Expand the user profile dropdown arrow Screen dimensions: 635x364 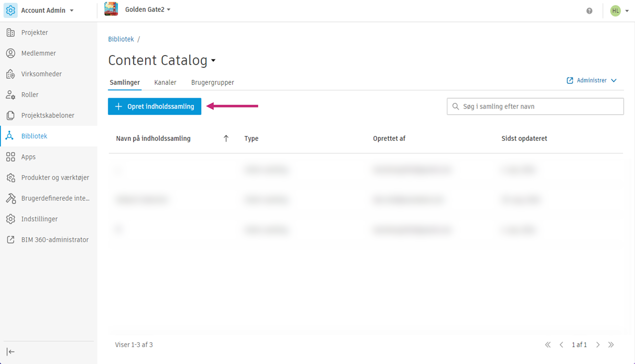point(627,10)
